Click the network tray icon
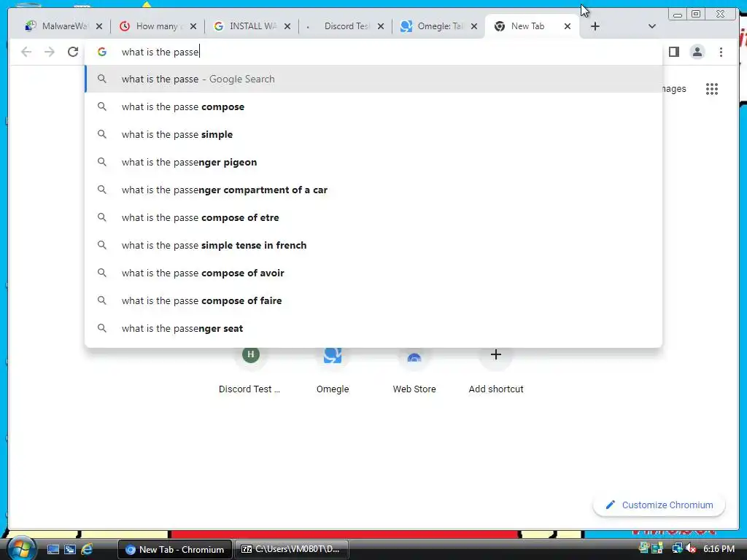747x560 pixels. 676,548
